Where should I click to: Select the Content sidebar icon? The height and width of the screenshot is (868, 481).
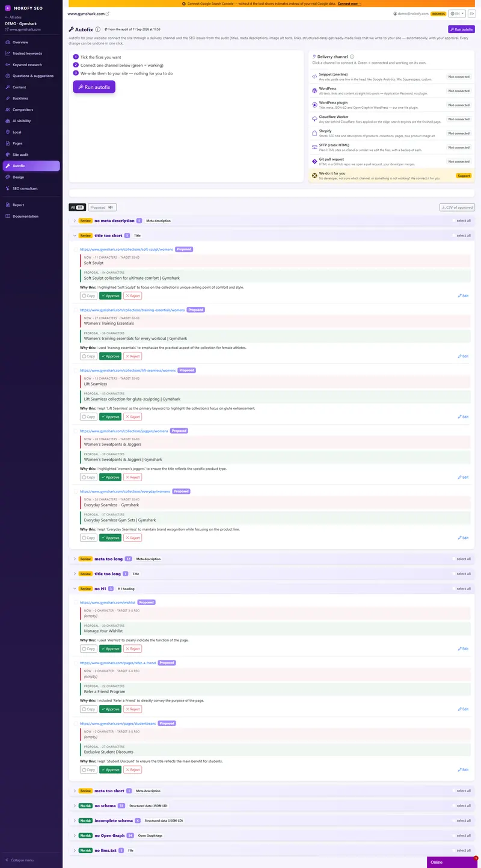[x=8, y=87]
